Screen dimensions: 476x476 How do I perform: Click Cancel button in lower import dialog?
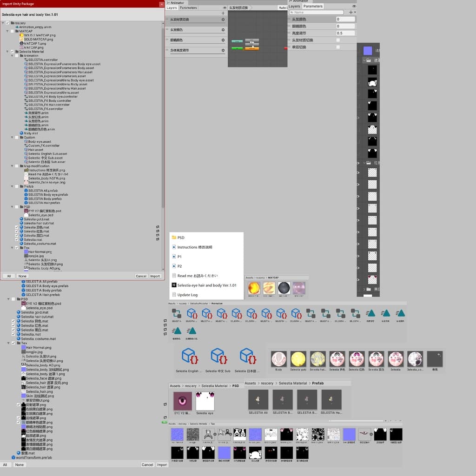tap(147, 465)
